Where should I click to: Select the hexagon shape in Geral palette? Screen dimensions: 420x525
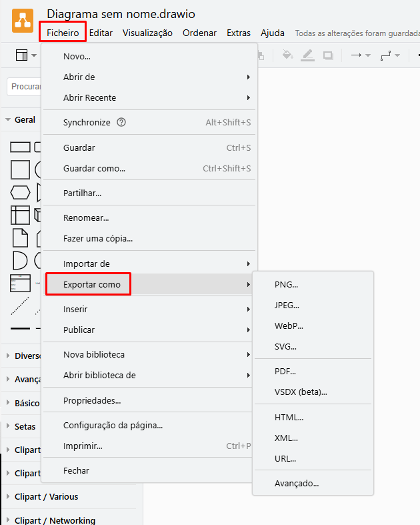[20, 193]
